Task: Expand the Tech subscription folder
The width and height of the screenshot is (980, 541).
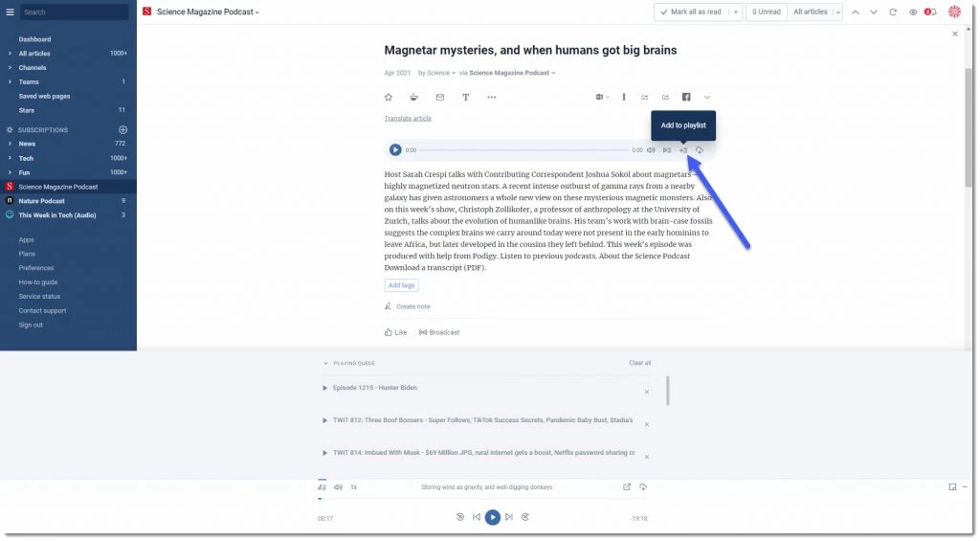Action: (x=10, y=158)
